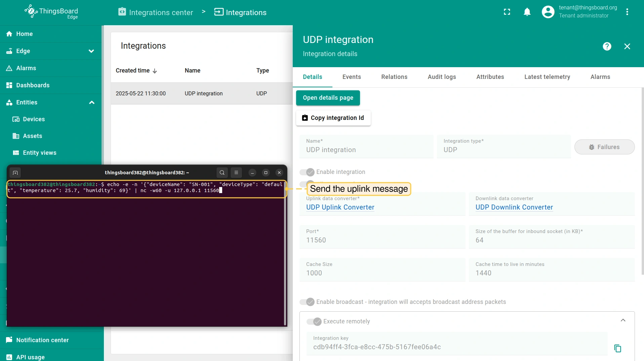This screenshot has width=644, height=361.
Task: Copy the integration key icon
Action: pyautogui.click(x=617, y=348)
